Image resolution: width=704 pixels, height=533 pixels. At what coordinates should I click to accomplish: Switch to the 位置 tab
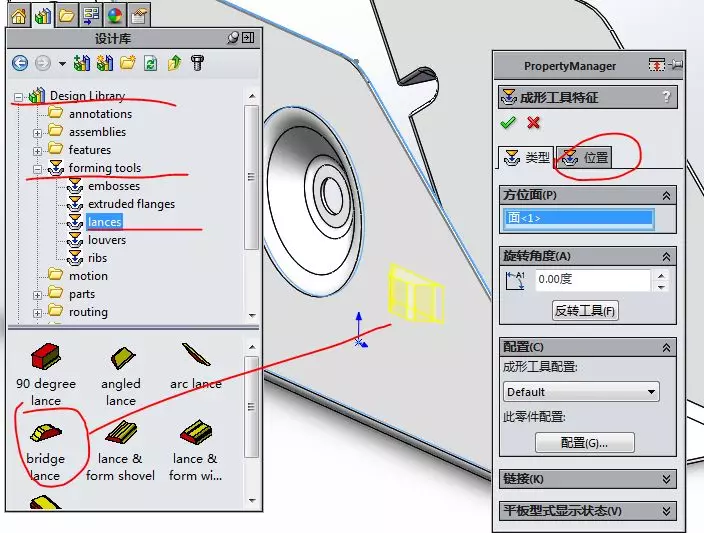584,158
